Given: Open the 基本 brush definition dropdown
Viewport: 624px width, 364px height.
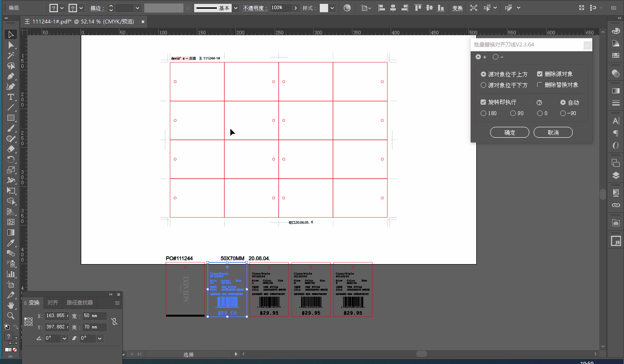Looking at the screenshot, I should point(236,8).
